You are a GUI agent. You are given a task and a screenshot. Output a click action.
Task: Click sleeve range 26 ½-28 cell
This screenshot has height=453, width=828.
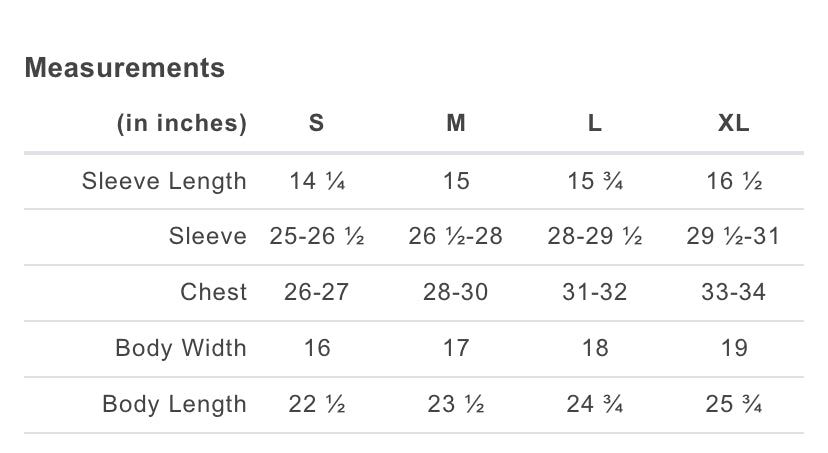click(456, 237)
